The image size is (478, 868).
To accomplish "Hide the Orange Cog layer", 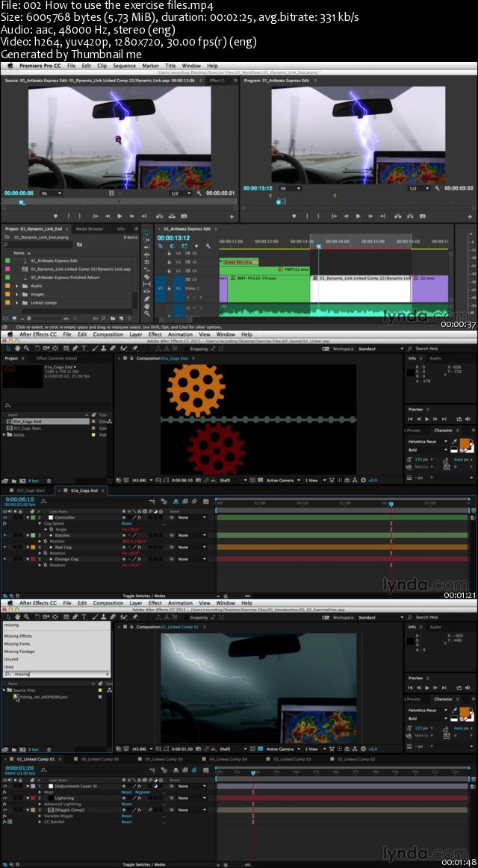I will (x=4, y=559).
